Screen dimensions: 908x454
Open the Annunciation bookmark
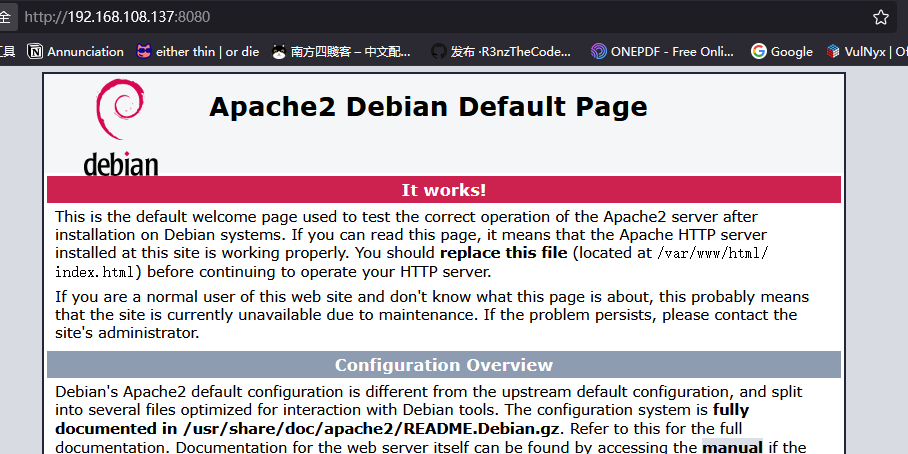click(x=75, y=52)
